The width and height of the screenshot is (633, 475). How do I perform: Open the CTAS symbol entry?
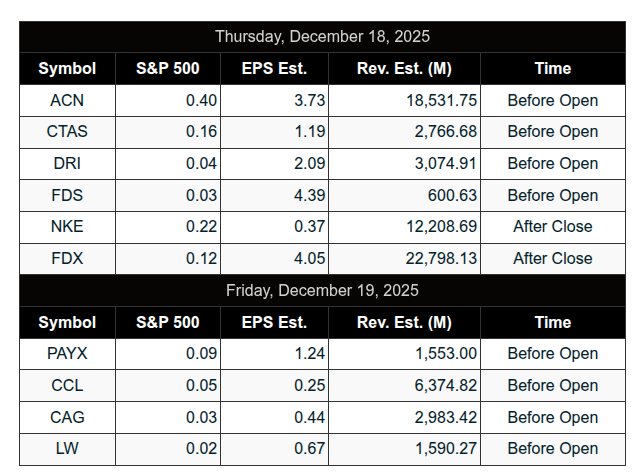(x=67, y=132)
